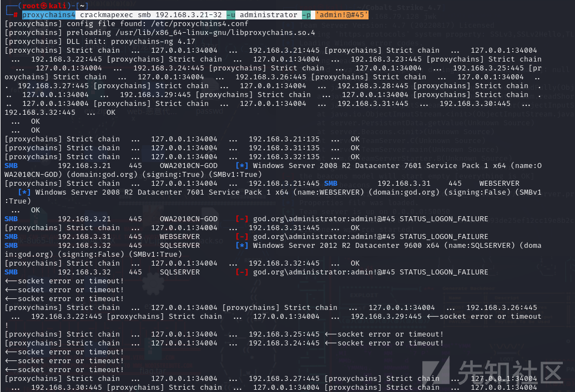Viewport: 575px width, 392px height.
Task: Click the address '192.168.3.21:135'
Action: (x=284, y=139)
